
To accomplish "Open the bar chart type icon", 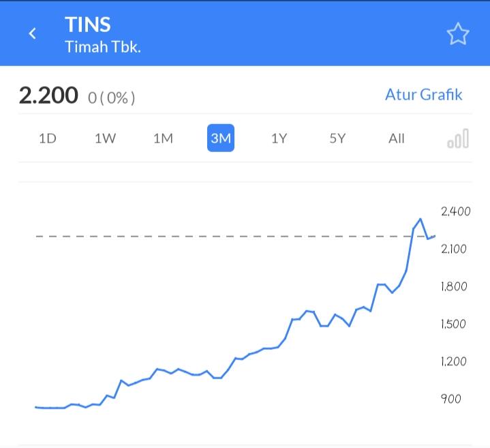I will (458, 138).
